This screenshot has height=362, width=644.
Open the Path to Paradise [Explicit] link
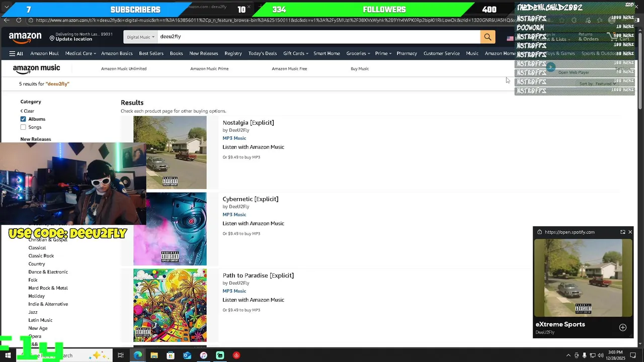coord(258,276)
